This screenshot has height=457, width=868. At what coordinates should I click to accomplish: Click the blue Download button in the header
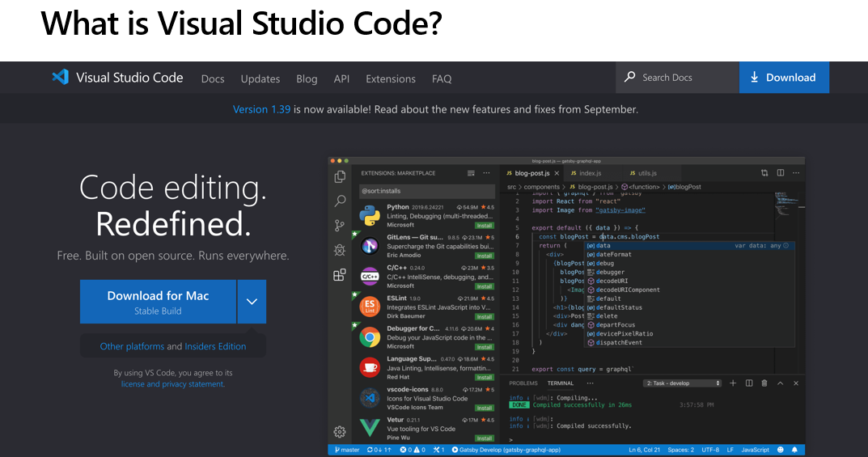point(784,78)
